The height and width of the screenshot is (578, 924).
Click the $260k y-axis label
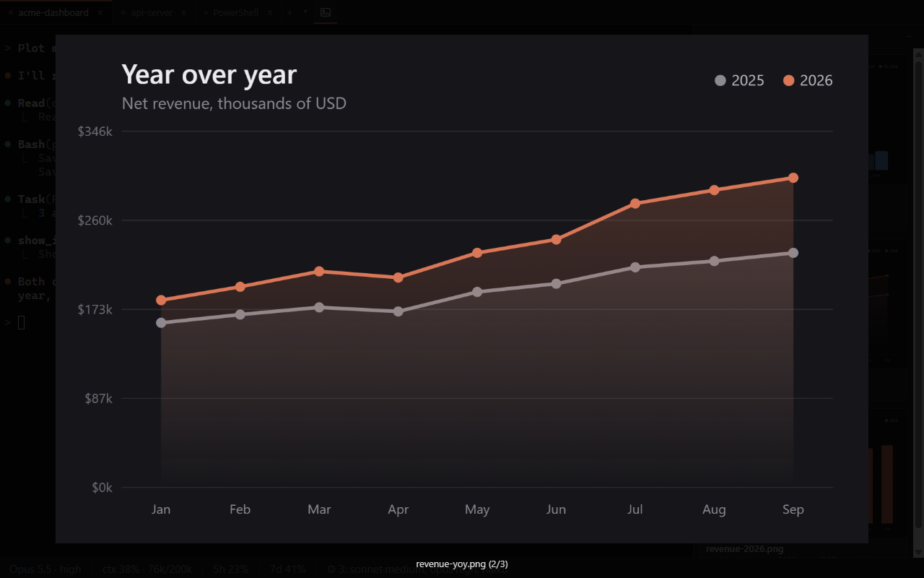(x=95, y=220)
